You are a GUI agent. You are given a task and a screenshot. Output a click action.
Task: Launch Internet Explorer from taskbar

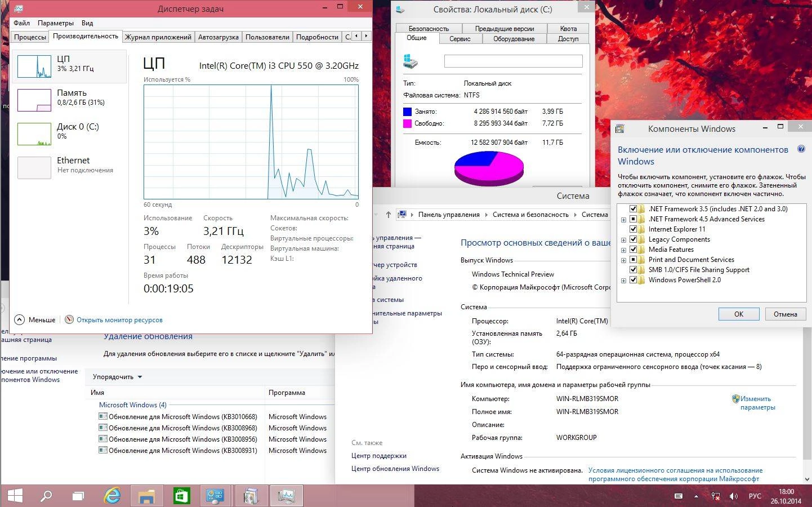(113, 496)
